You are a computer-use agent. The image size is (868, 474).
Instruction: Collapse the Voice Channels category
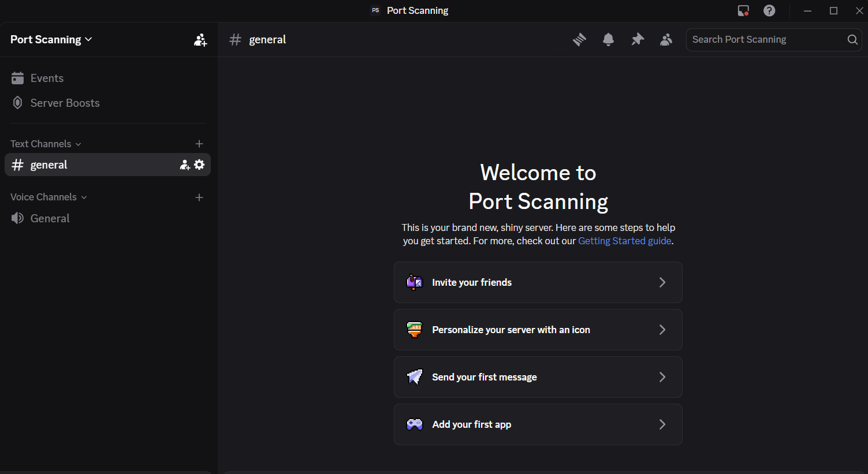point(49,197)
